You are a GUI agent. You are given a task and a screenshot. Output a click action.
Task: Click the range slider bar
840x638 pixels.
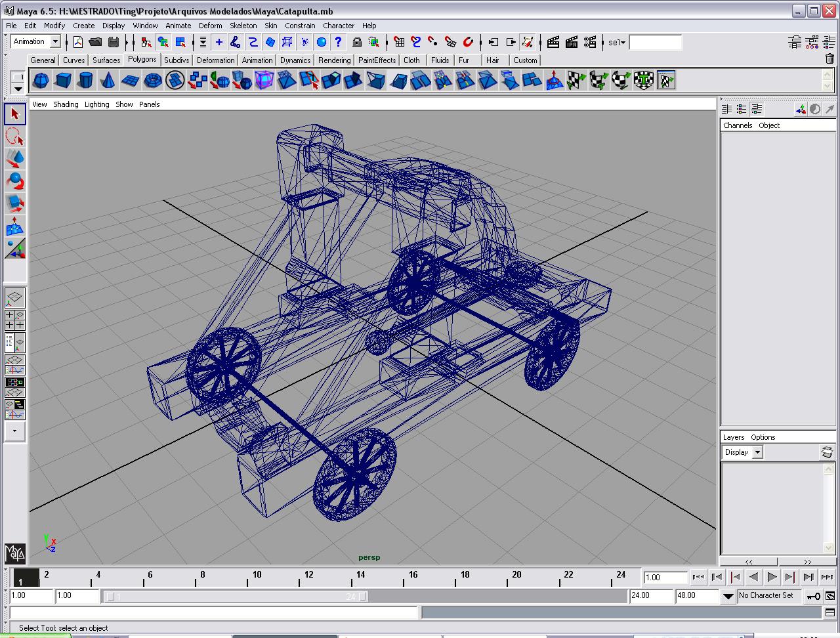click(236, 597)
